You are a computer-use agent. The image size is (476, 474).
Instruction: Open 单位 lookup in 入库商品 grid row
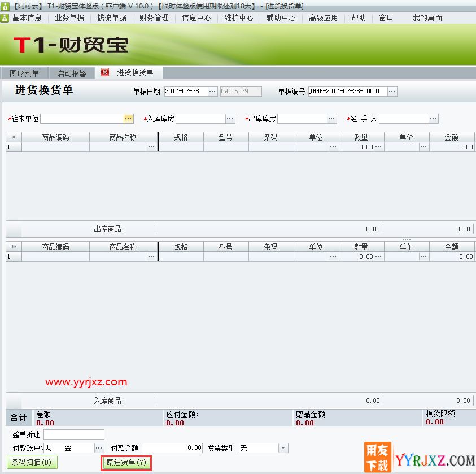point(333,256)
